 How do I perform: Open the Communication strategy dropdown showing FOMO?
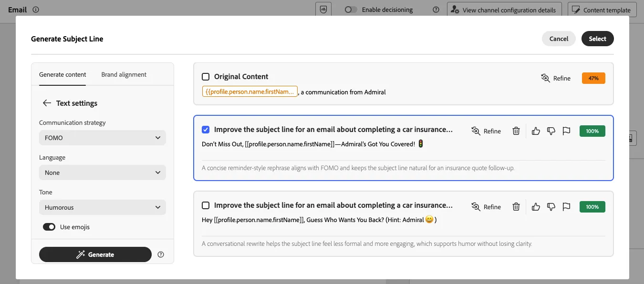tap(103, 138)
